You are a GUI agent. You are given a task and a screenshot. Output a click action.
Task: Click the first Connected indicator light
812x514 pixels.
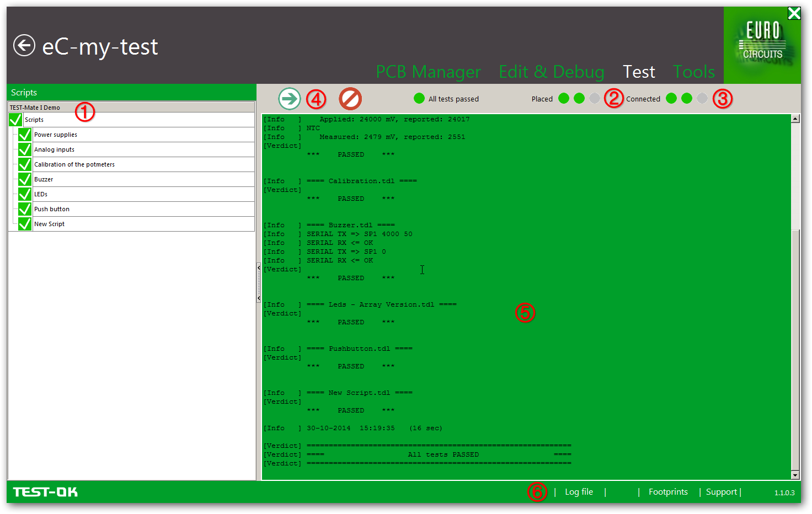tap(671, 98)
